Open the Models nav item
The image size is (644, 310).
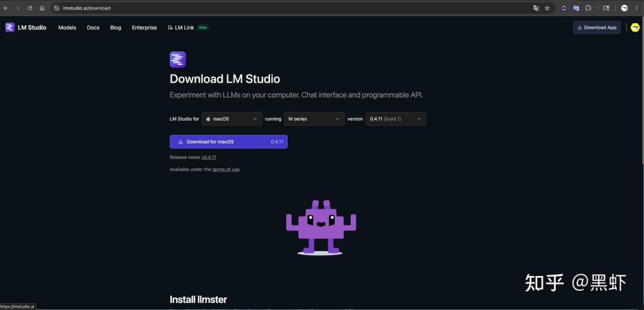click(67, 27)
